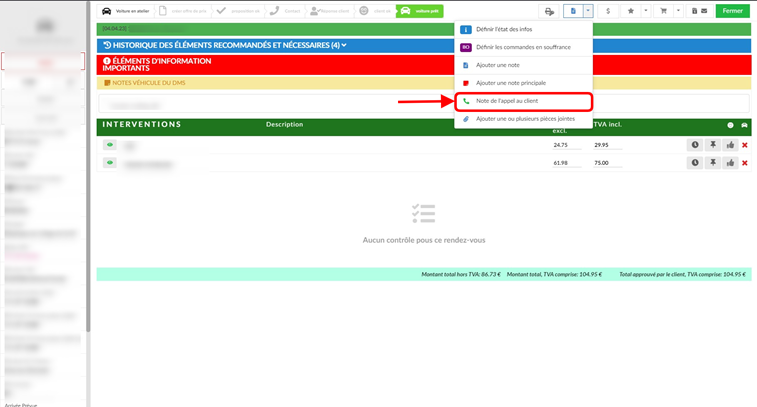Approve first intervention with thumbs-up icon
Viewport: 757px width, 407px height.
click(730, 145)
